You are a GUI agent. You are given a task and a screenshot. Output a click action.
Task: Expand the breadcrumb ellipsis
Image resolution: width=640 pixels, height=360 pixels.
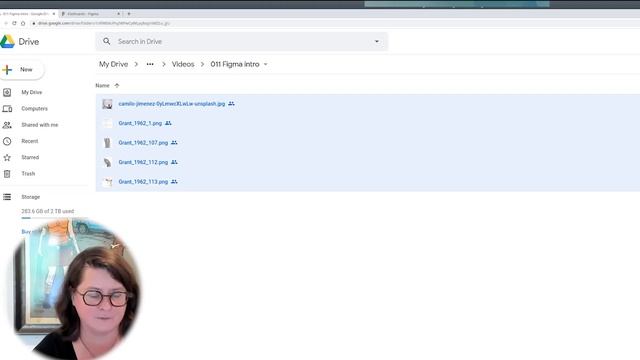coord(150,64)
